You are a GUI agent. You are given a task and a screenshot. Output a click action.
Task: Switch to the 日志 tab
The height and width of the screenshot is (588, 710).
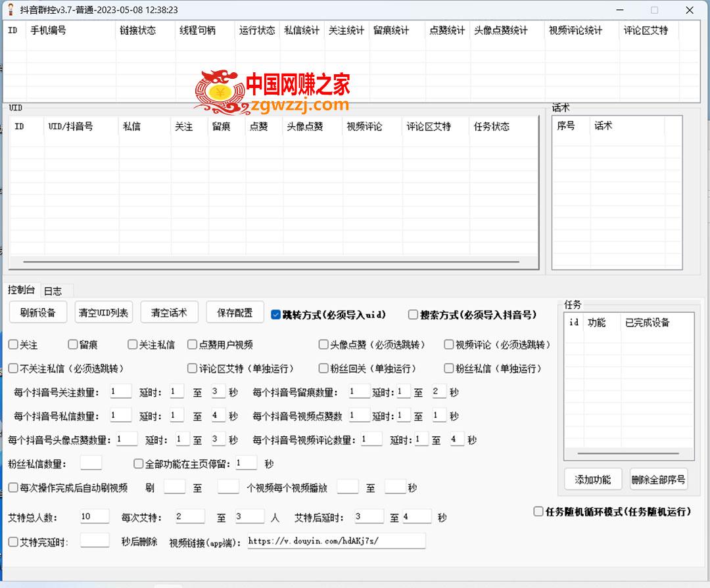pyautogui.click(x=53, y=291)
